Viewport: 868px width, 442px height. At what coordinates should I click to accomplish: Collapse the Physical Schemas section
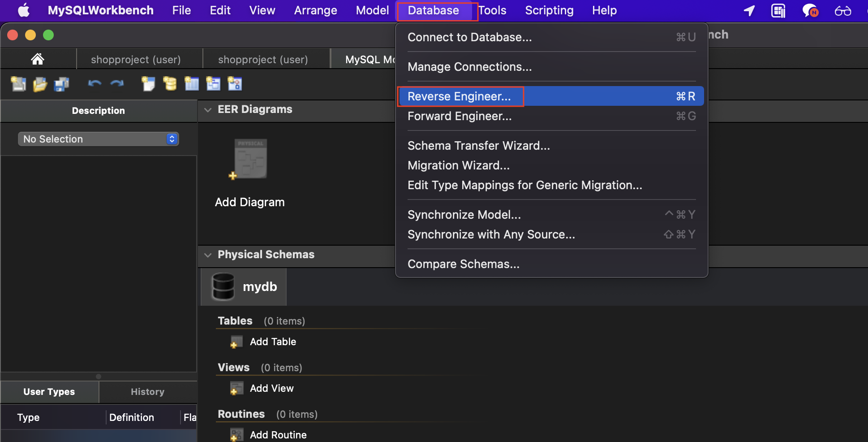[x=208, y=255]
